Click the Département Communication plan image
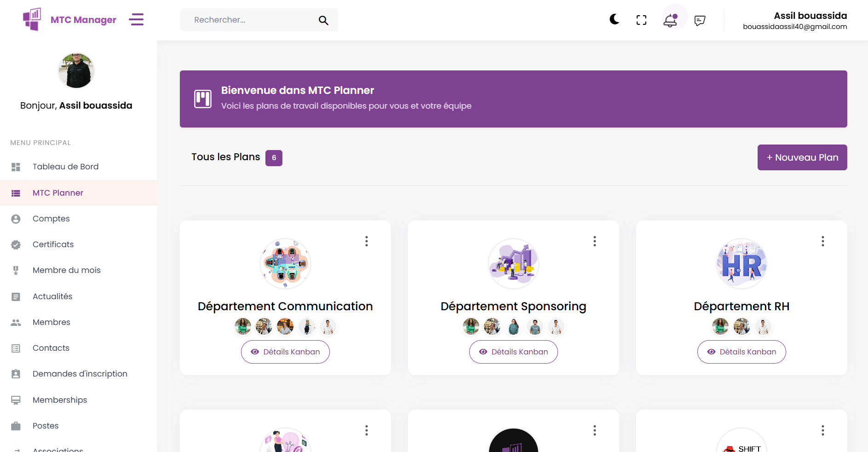Screen dimensions: 868x452 [x=286, y=264]
